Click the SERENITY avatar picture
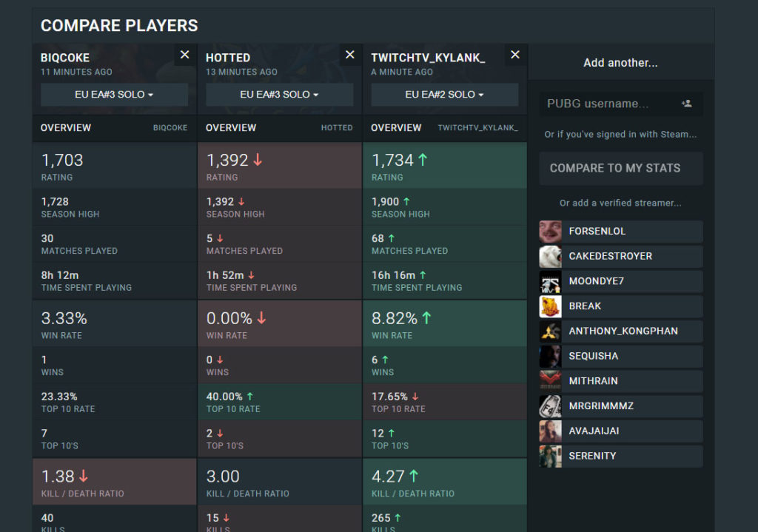 click(x=550, y=456)
